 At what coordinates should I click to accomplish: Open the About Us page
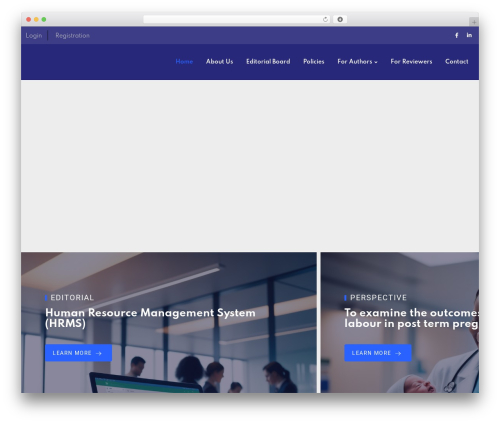pyautogui.click(x=219, y=62)
